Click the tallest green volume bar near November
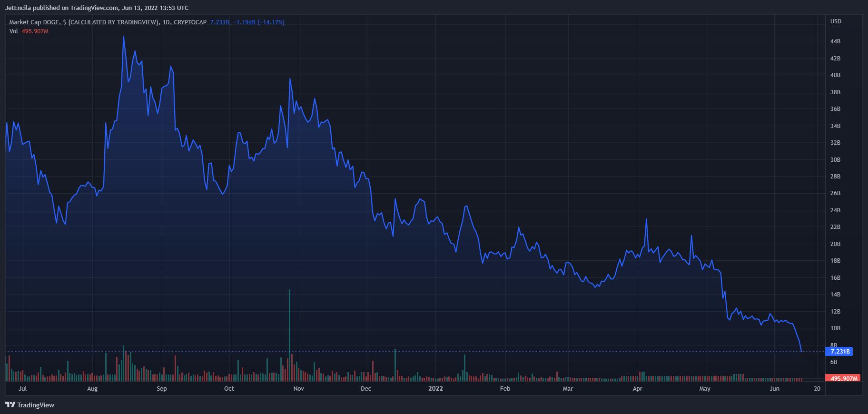This screenshot has width=868, height=414. point(289,335)
